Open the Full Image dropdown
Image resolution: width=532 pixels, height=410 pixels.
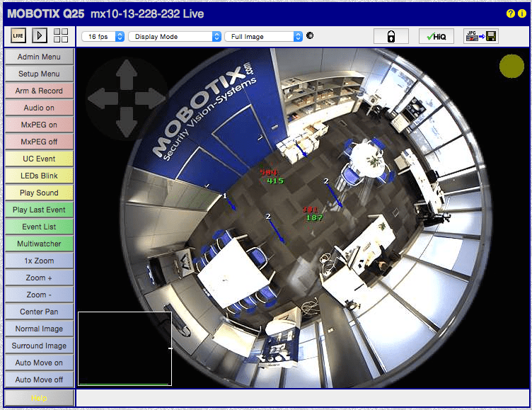[263, 36]
